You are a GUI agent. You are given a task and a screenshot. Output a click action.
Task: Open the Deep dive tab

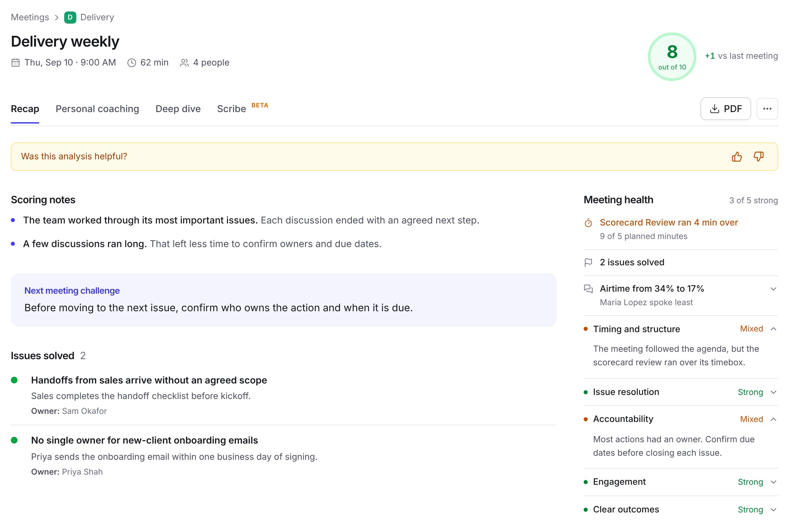click(178, 109)
